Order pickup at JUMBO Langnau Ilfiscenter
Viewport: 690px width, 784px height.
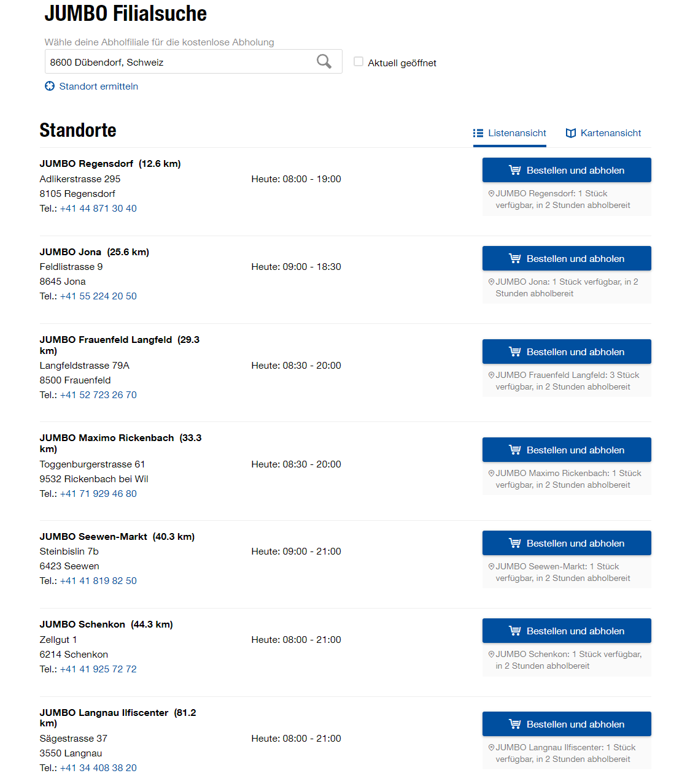pyautogui.click(x=567, y=724)
